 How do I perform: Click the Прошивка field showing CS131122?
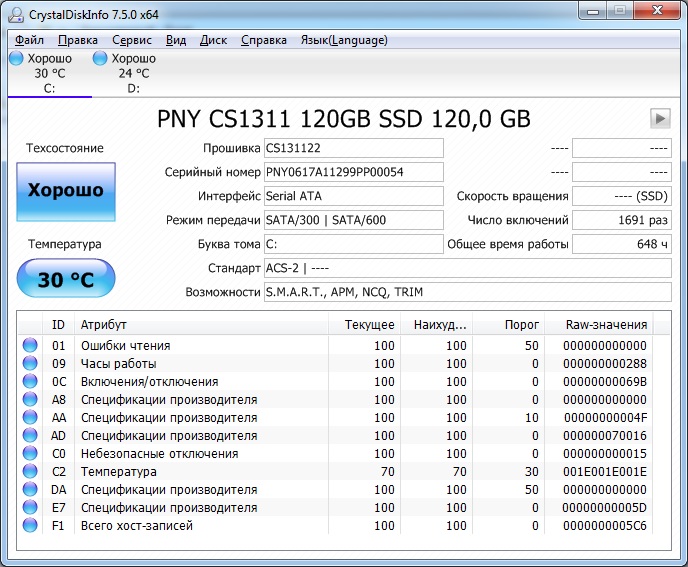[354, 148]
